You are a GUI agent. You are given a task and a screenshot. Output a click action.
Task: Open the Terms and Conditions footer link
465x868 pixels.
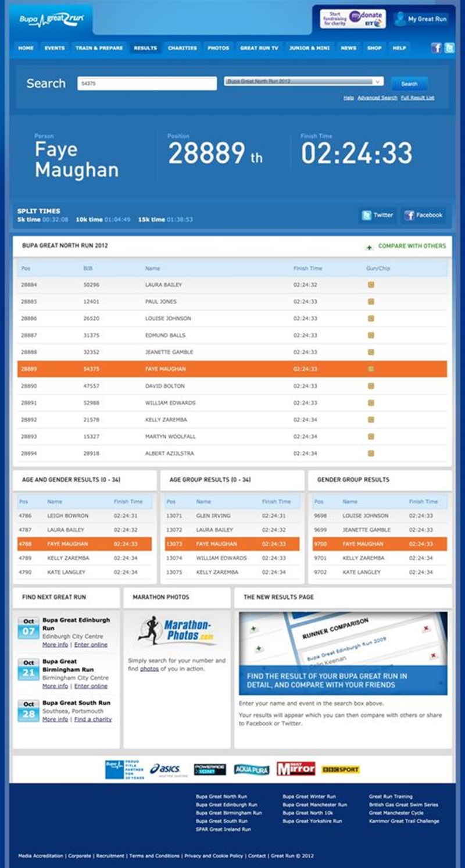(x=154, y=856)
